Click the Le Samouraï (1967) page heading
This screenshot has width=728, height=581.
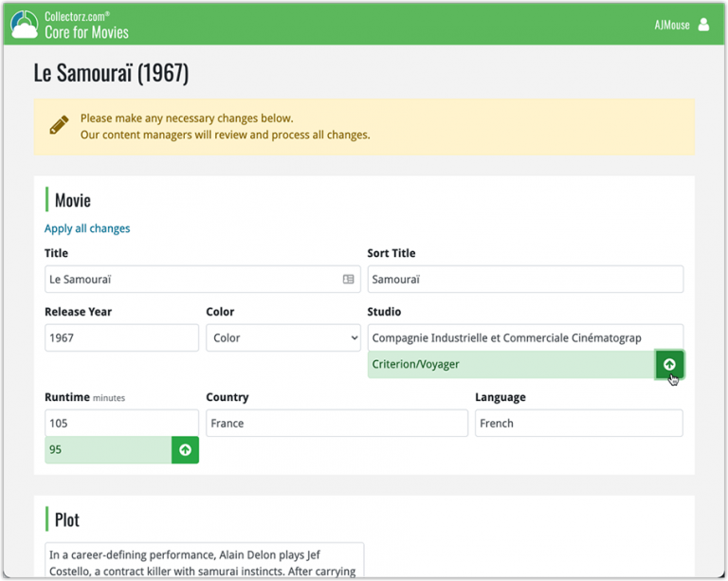[x=111, y=73]
